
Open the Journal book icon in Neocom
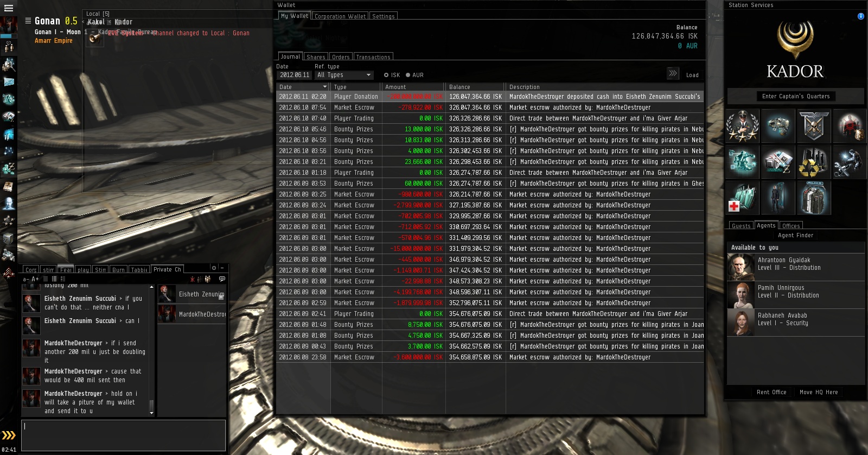[x=9, y=186]
